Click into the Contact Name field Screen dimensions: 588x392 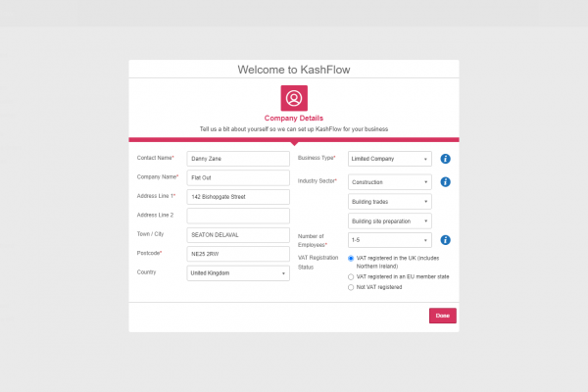coord(238,159)
